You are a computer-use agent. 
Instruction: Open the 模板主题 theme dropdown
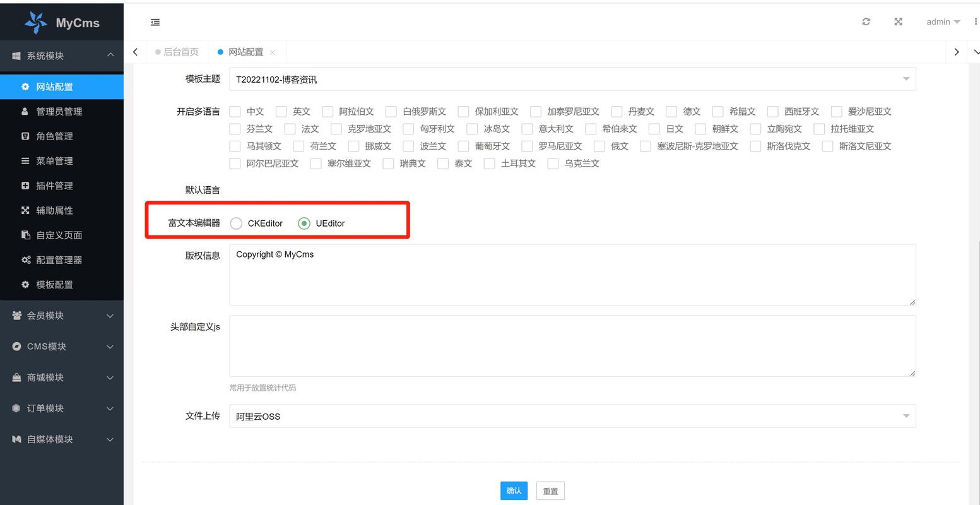point(906,78)
